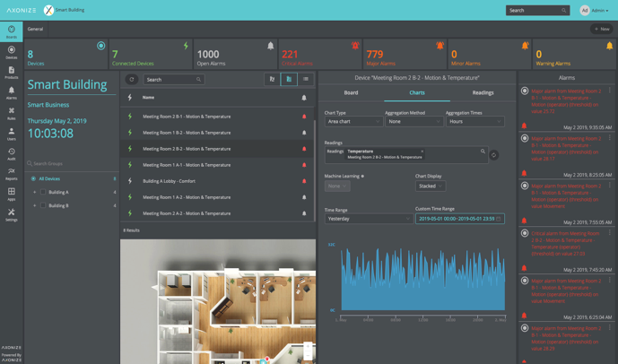
Task: Check the Building B checkbox
Action: coord(43,205)
